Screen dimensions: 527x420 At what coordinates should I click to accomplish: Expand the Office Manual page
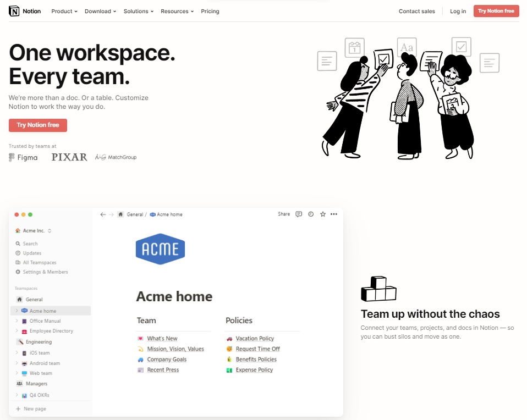coord(17,321)
